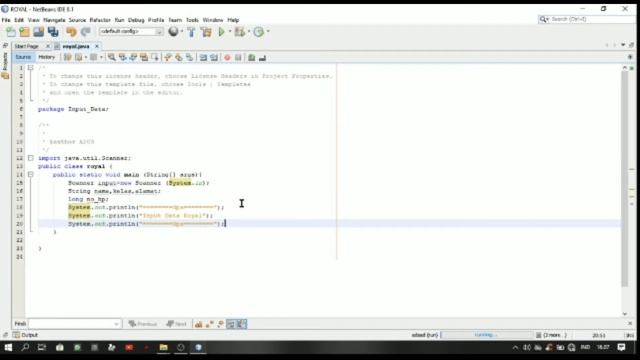Close the royal.java tab

tap(97, 47)
